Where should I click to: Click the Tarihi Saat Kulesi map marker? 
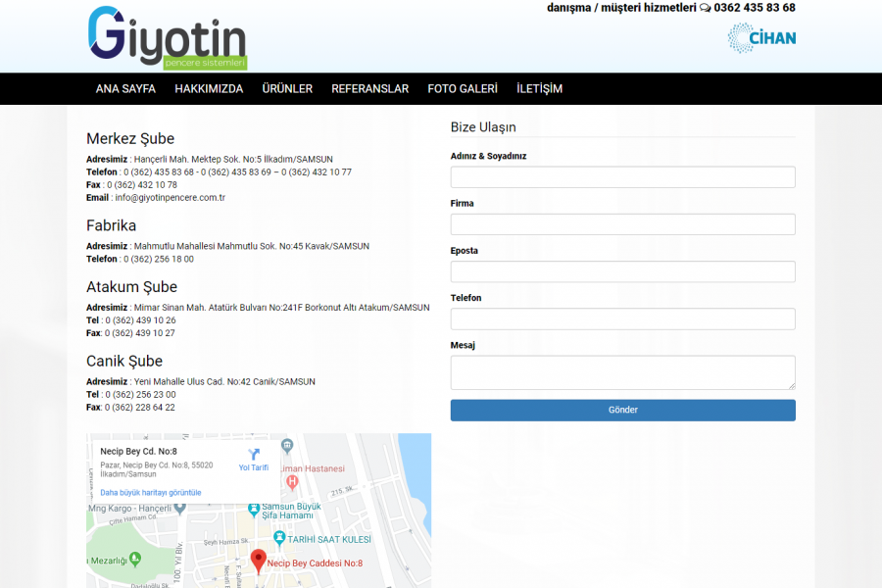tap(279, 538)
